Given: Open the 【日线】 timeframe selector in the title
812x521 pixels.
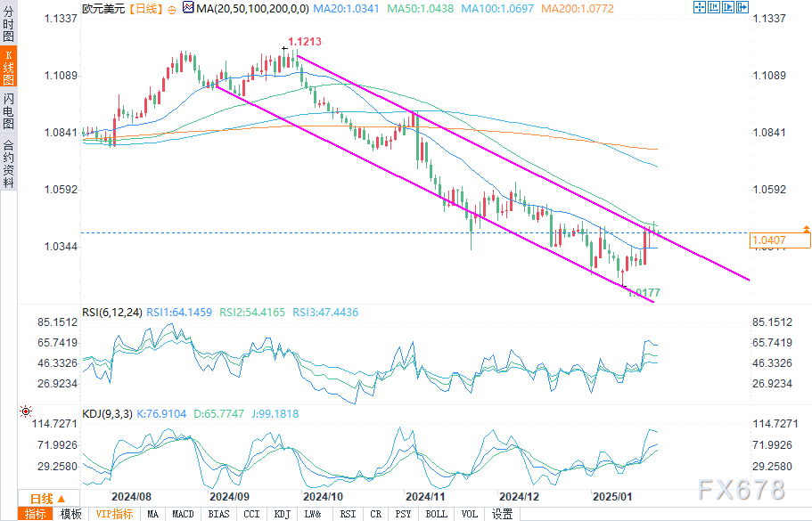Looking at the screenshot, I should pyautogui.click(x=145, y=9).
